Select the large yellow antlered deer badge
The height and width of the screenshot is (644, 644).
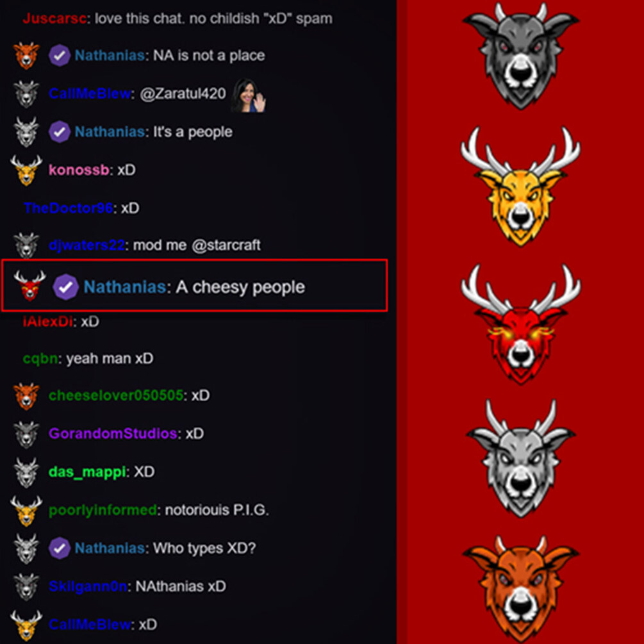tap(521, 187)
